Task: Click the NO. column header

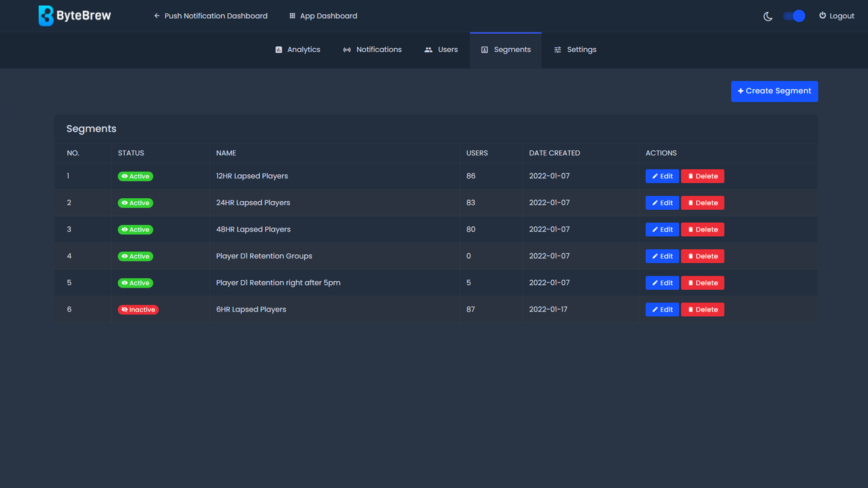Action: click(x=73, y=153)
